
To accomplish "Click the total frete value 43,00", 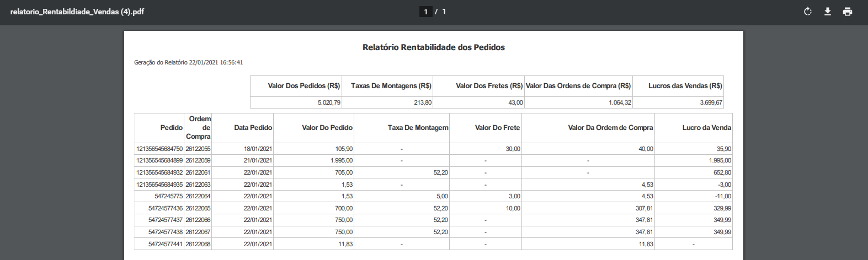I will tap(515, 103).
